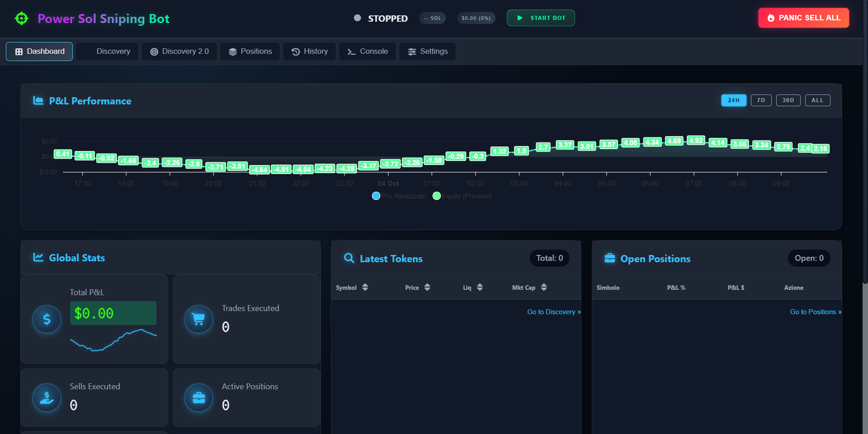Click the Global Stats line-graph icon

coord(38,257)
